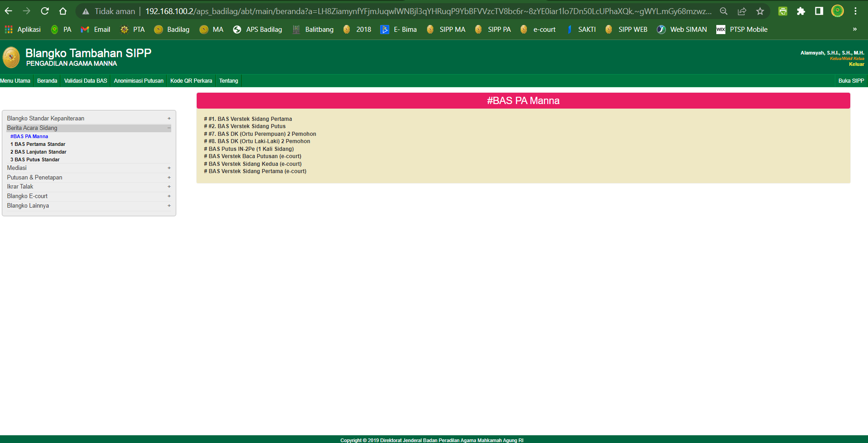This screenshot has width=868, height=443.
Task: Click the browser home icon
Action: 63,11
